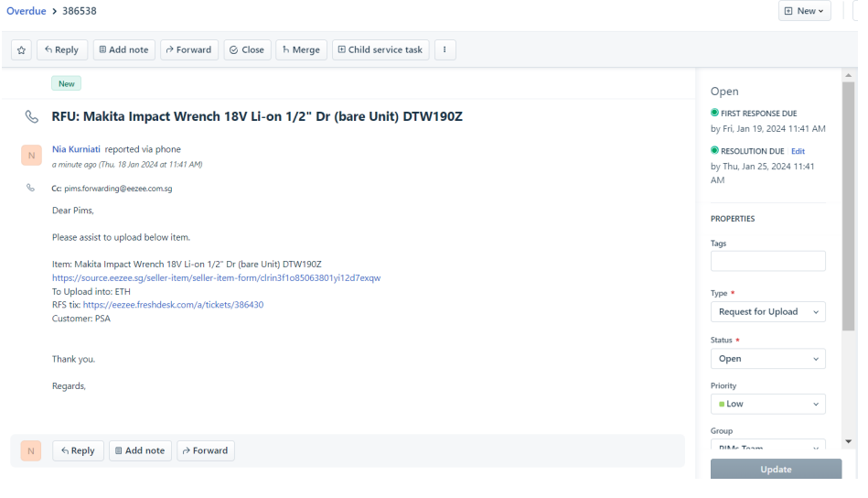This screenshot has width=868, height=498.
Task: Click the ticket number 386538 in the breadcrumb
Action: (x=80, y=11)
